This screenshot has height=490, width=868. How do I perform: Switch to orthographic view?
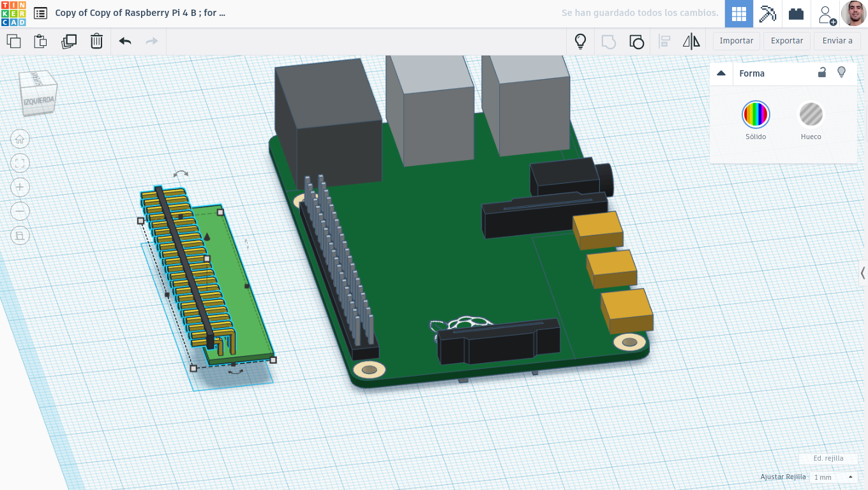point(20,235)
